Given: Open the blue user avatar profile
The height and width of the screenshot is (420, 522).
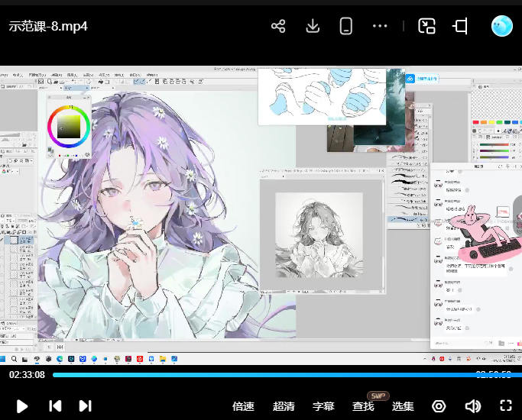Looking at the screenshot, I should pyautogui.click(x=501, y=26).
